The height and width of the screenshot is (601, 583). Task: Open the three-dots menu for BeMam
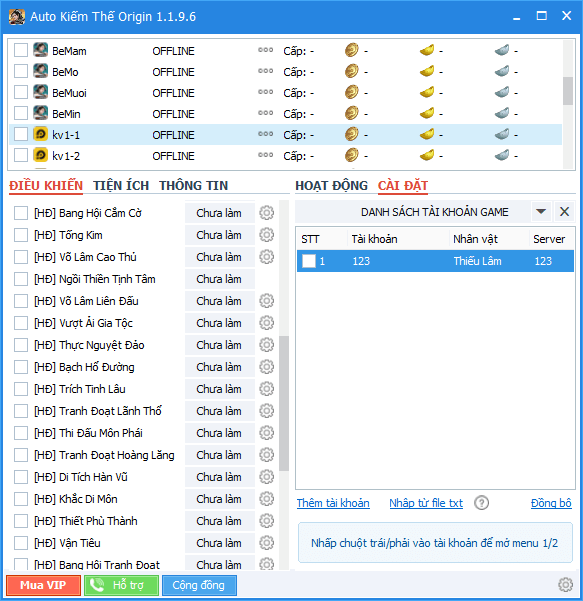coord(266,50)
